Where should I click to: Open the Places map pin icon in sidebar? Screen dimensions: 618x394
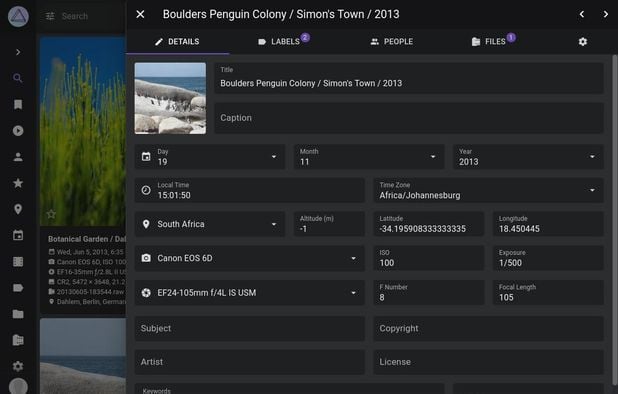(18, 209)
